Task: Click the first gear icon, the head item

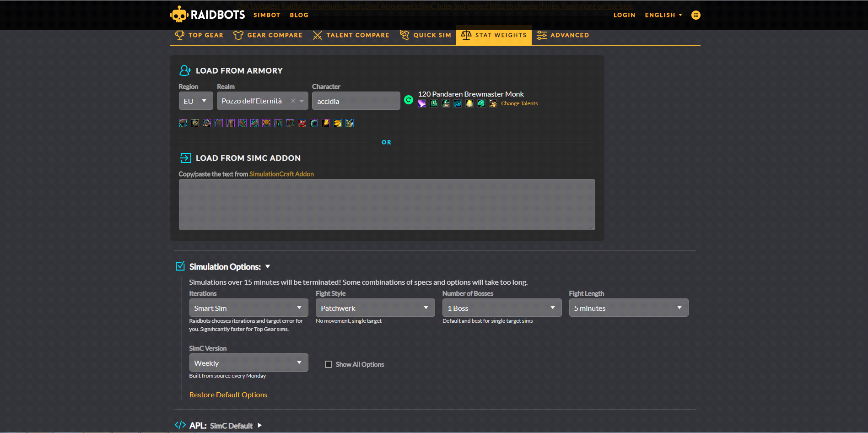Action: 183,123
